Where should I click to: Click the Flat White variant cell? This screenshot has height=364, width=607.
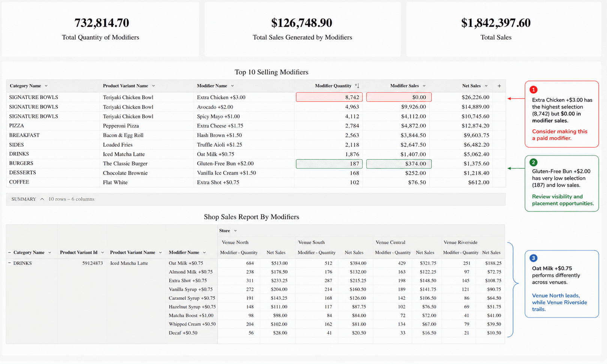point(115,182)
